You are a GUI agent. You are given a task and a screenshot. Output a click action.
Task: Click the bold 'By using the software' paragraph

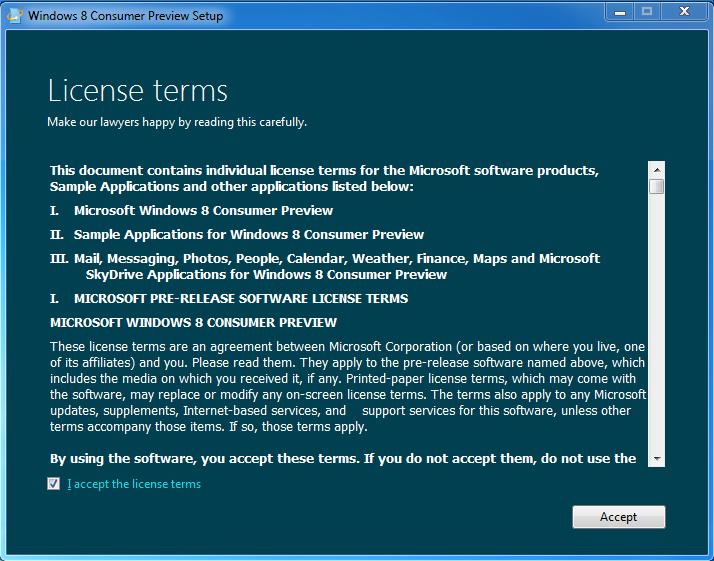[x=343, y=458]
